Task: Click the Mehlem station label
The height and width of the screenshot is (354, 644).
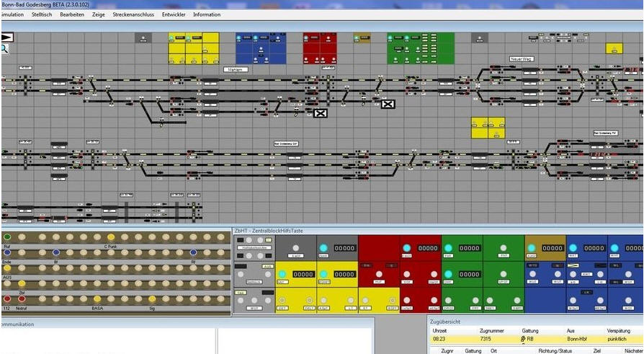Action: pyautogui.click(x=236, y=69)
